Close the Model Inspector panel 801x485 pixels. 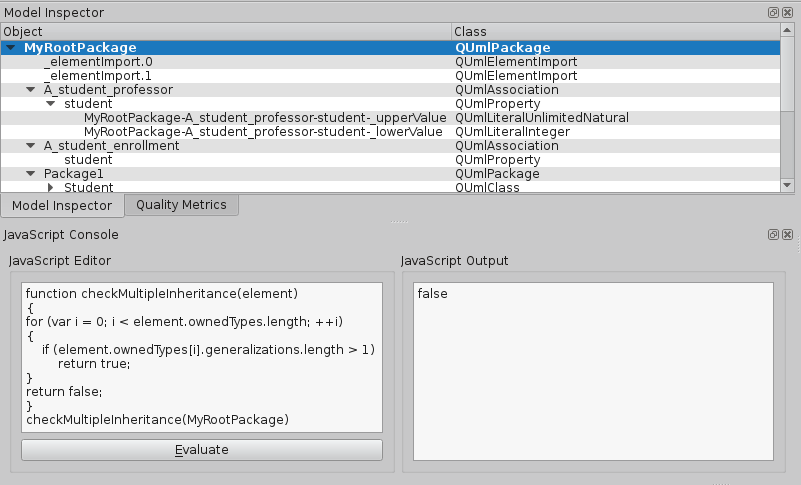788,12
